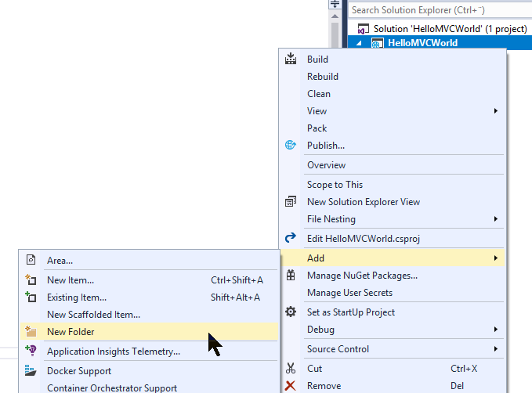This screenshot has height=393, width=532.
Task: Select Set as StartUp Project
Action: [393, 312]
